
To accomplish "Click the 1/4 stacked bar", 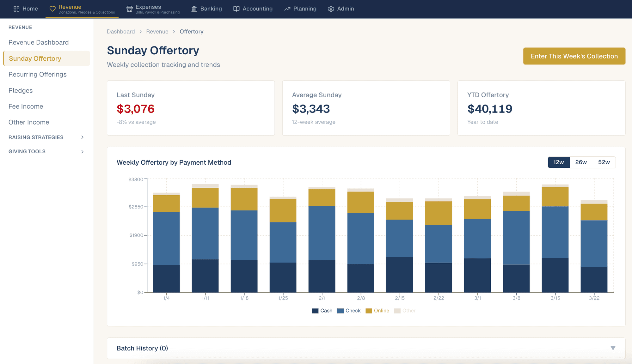I will coord(166,242).
